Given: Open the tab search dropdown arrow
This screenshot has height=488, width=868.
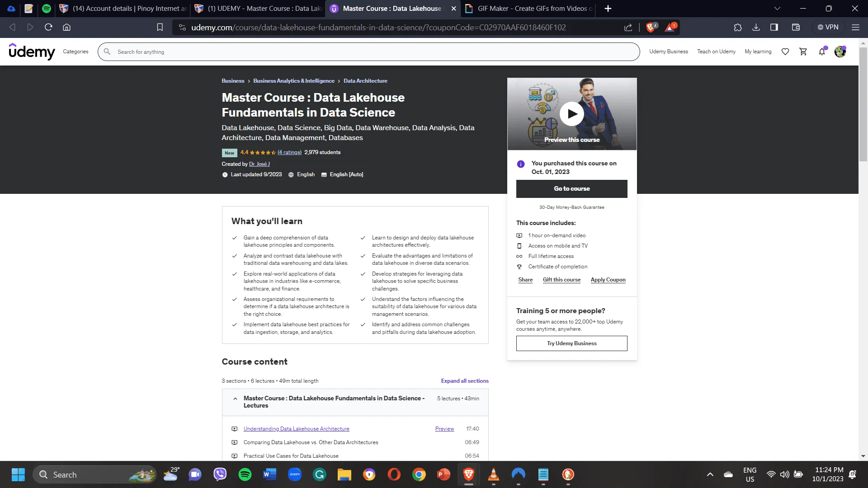Looking at the screenshot, I should point(777,9).
